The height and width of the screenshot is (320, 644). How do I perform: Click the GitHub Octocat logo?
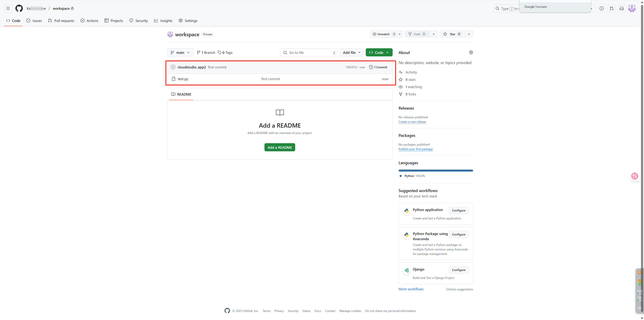click(19, 9)
